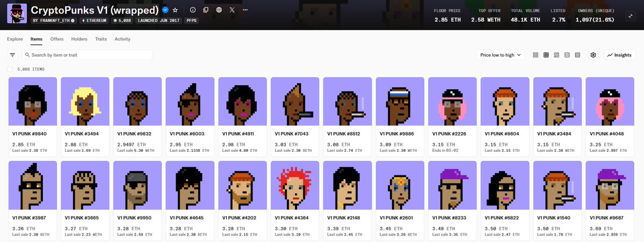This screenshot has height=242, width=644.
Task: Switch to the Holders tab
Action: (x=79, y=39)
